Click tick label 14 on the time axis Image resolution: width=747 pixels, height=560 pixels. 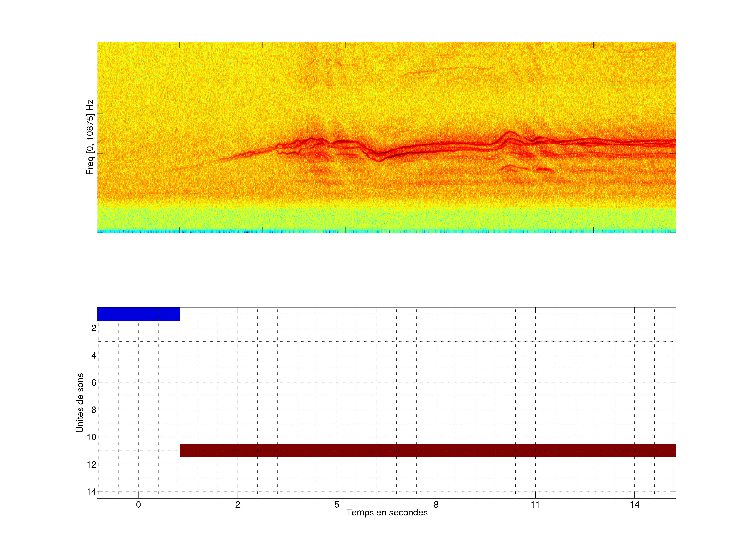[634, 505]
